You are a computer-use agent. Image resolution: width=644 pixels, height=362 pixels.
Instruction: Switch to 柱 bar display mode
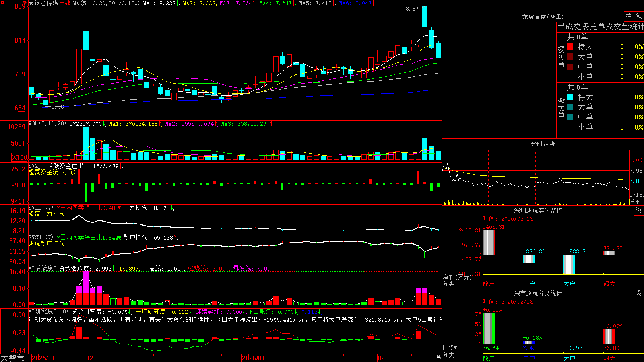click(629, 16)
